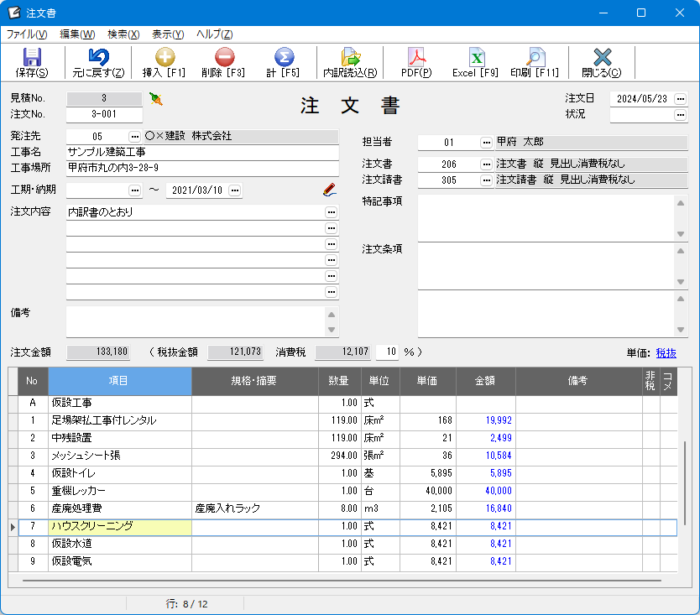Viewport: 700px width, 615px height.
Task: Click the unit price cell 5,895
Action: click(428, 473)
